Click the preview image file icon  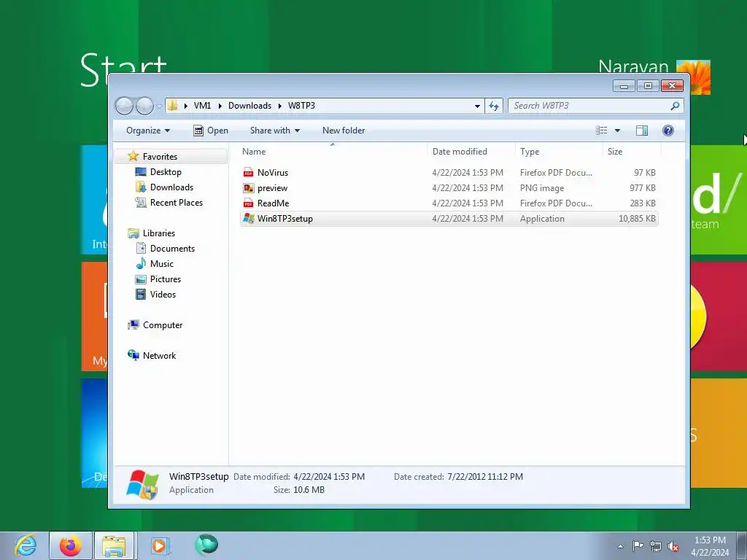248,188
